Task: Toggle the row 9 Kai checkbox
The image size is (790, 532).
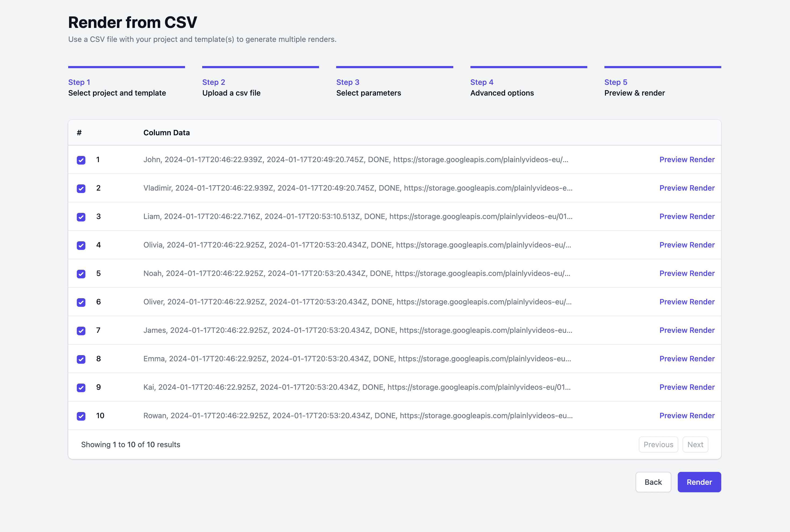Action: click(x=81, y=388)
